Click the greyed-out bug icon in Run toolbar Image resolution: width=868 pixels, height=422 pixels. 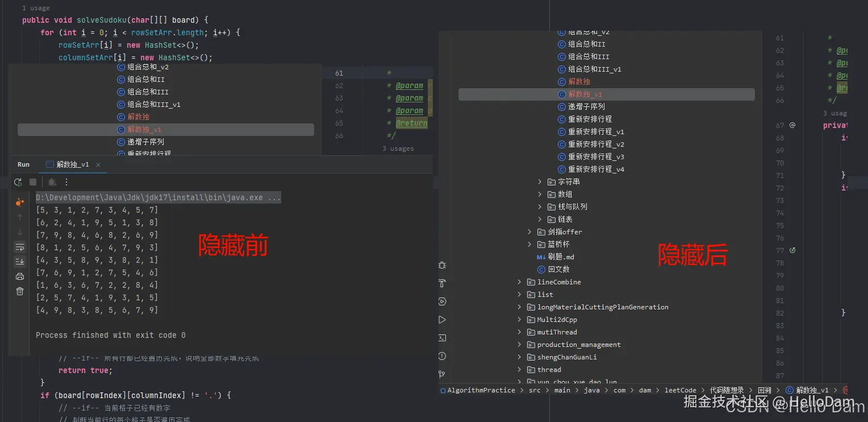[x=52, y=182]
